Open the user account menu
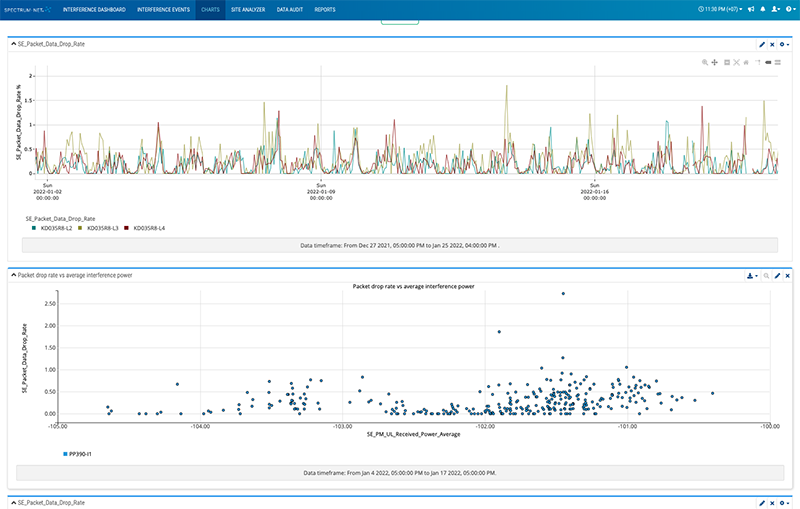The width and height of the screenshot is (800, 509). [776, 9]
